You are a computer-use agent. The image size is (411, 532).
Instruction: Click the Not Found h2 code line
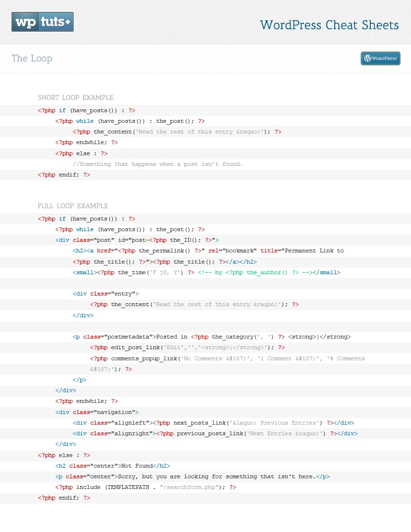[x=113, y=466]
